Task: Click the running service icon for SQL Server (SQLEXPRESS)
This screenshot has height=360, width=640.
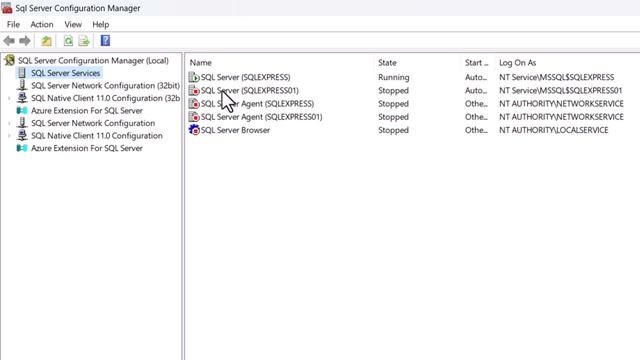Action: [x=194, y=77]
